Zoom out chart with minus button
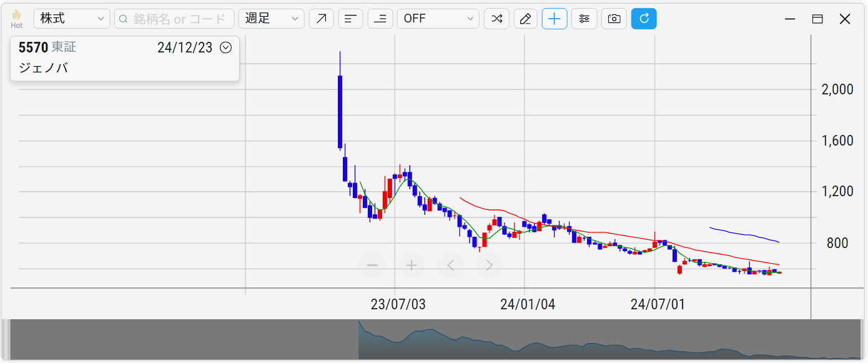This screenshot has height=363, width=868. (372, 266)
